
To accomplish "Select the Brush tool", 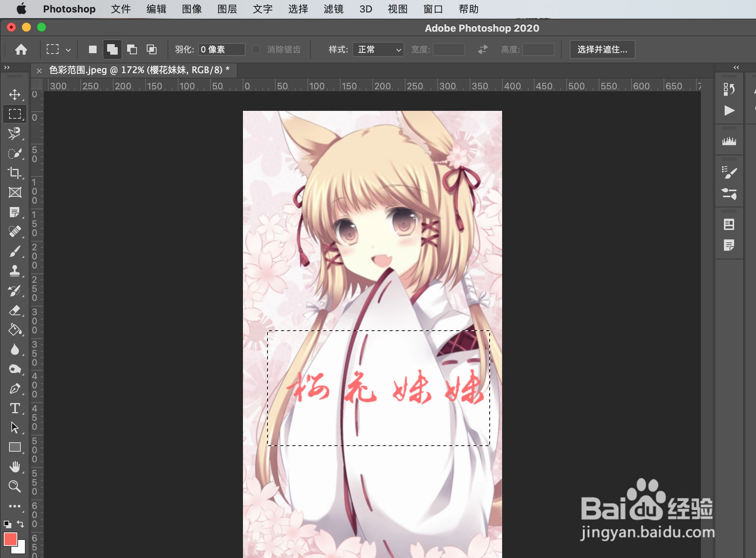I will 15,251.
